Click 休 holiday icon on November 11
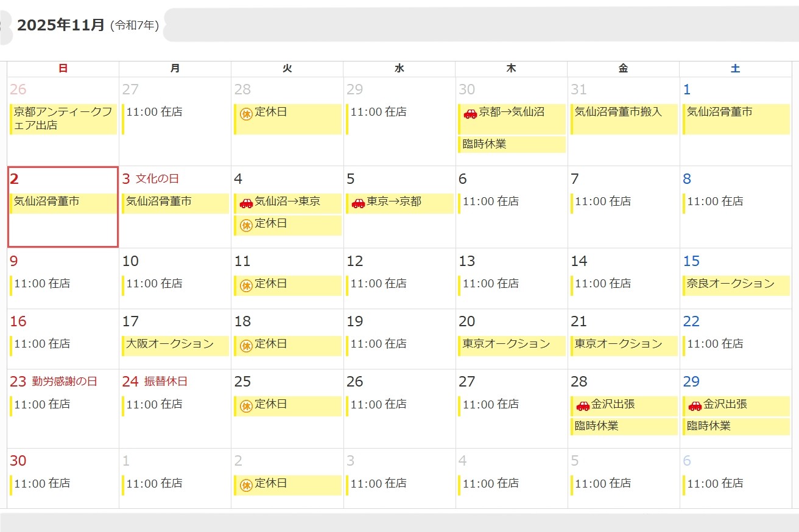The image size is (799, 532). 246,285
